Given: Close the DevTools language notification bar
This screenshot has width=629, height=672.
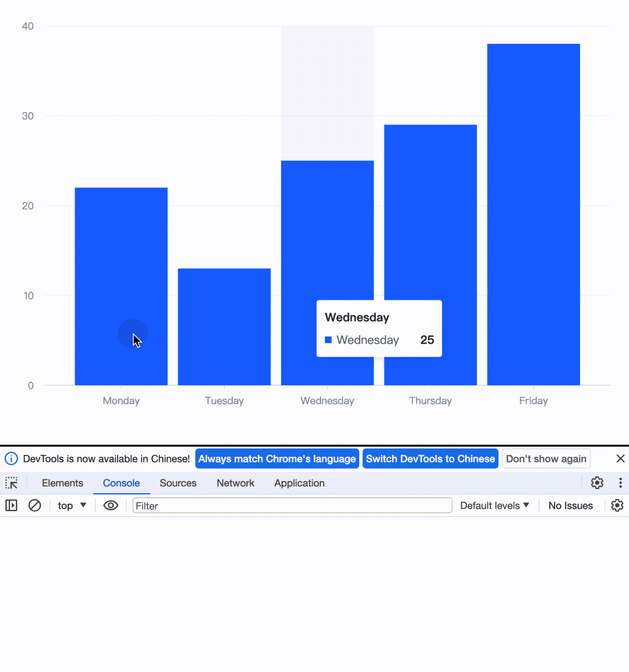Looking at the screenshot, I should point(620,458).
